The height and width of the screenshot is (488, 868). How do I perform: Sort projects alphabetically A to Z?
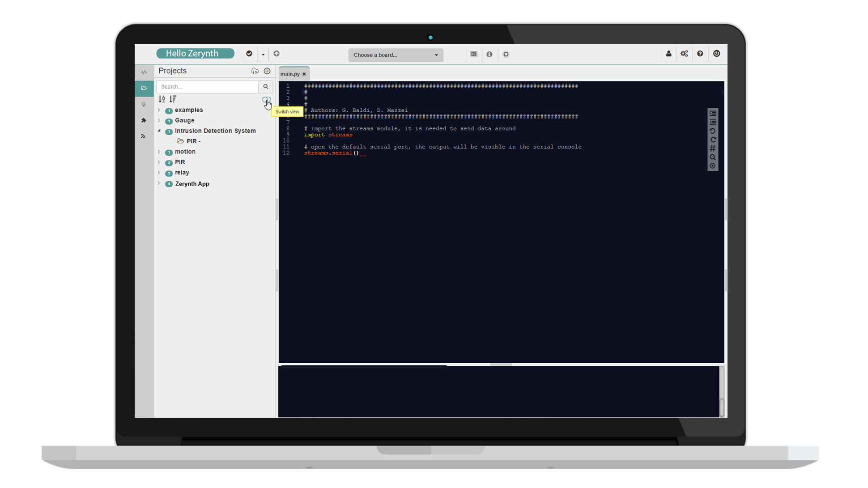pos(162,99)
